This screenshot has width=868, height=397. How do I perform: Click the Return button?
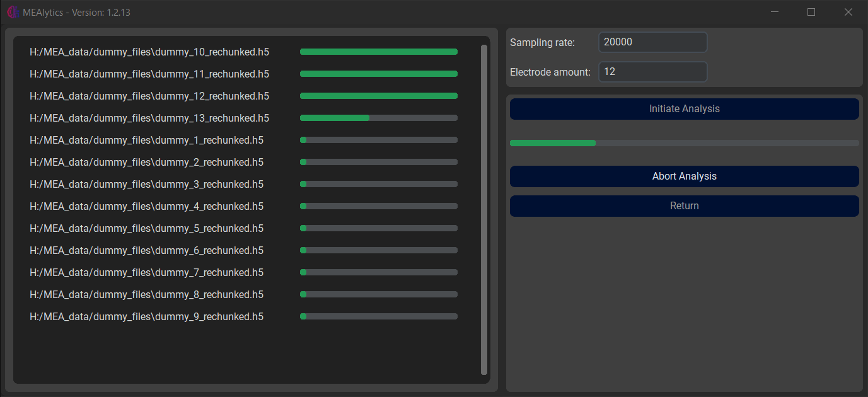point(684,206)
